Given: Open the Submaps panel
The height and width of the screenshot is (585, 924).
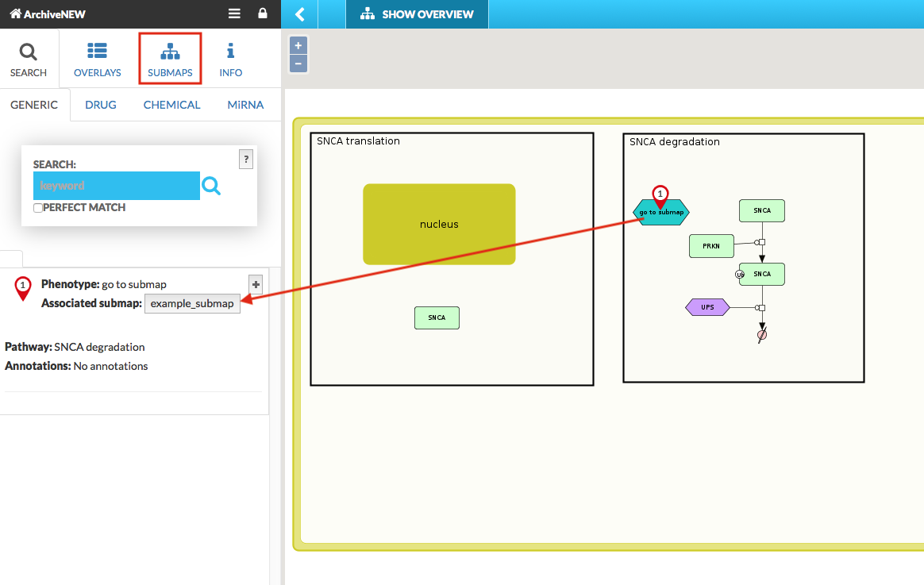Looking at the screenshot, I should (x=170, y=60).
